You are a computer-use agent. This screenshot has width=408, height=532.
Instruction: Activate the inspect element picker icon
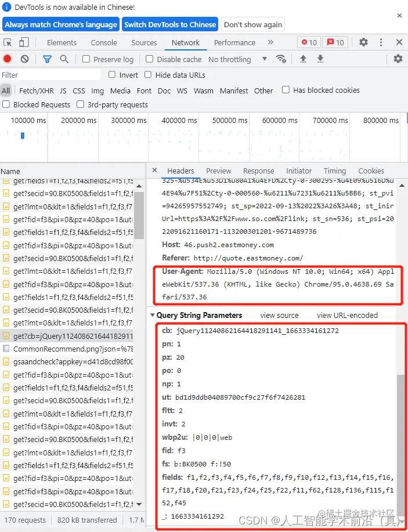click(8, 42)
